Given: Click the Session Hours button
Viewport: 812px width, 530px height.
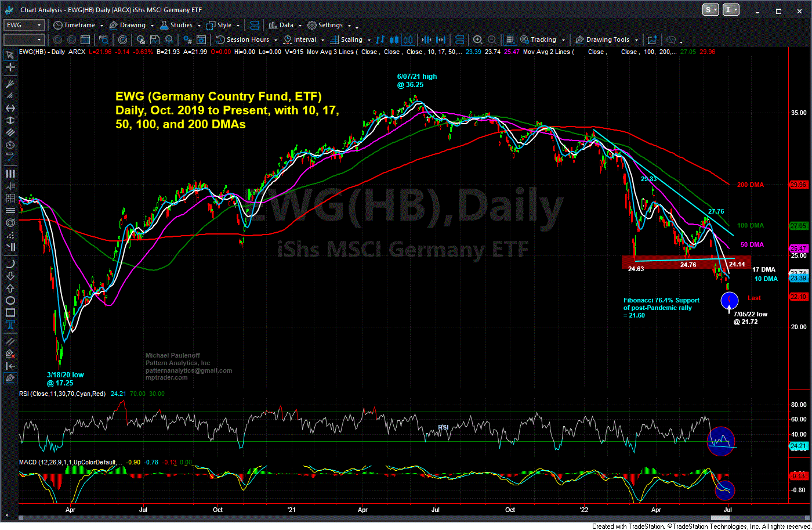Looking at the screenshot, I should 243,39.
